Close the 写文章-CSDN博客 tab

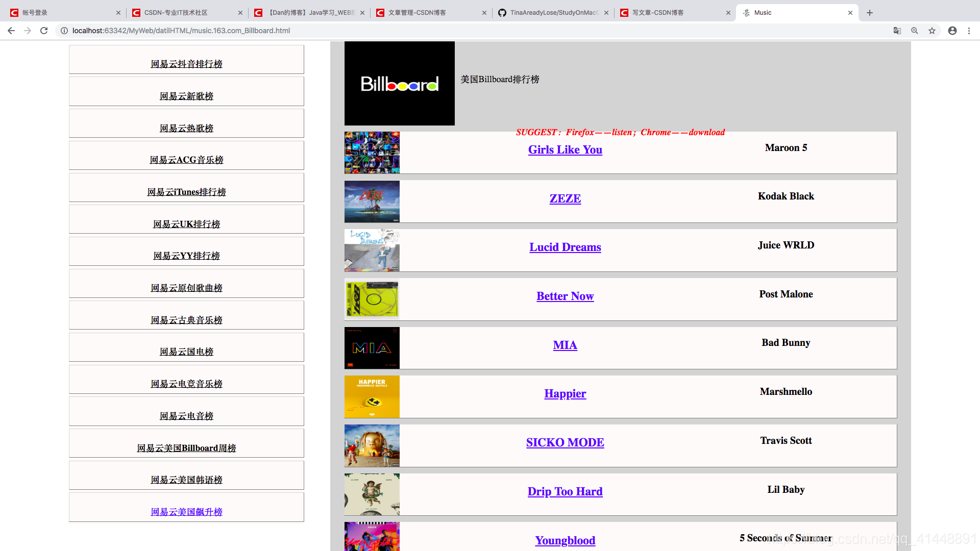728,13
